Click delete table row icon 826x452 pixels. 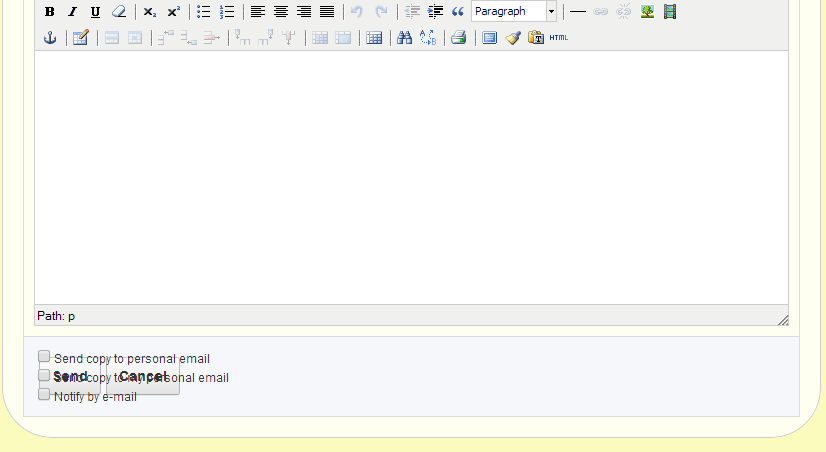point(212,37)
